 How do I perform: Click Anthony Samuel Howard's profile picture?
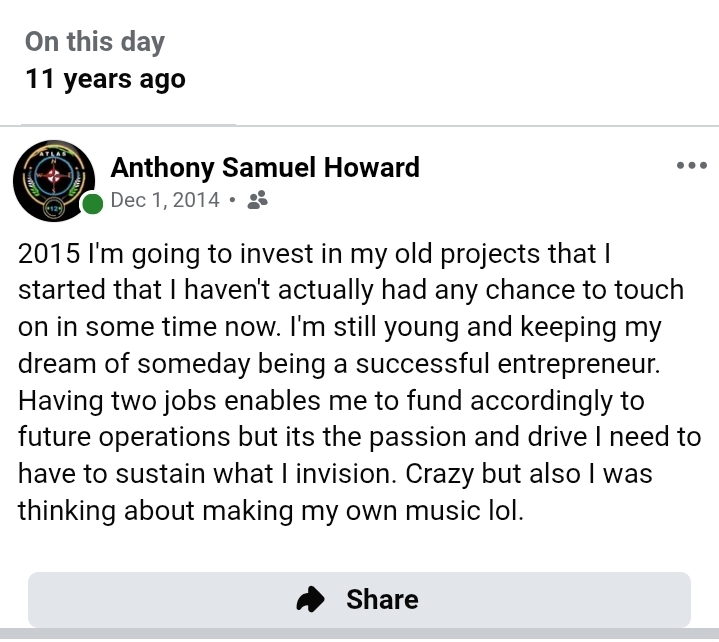pyautogui.click(x=54, y=181)
